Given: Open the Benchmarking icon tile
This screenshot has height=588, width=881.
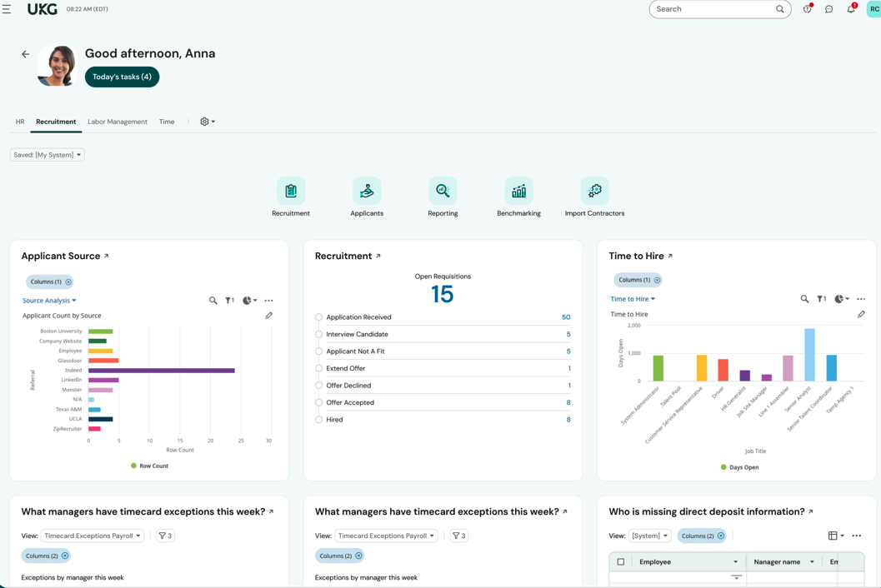Looking at the screenshot, I should (518, 192).
